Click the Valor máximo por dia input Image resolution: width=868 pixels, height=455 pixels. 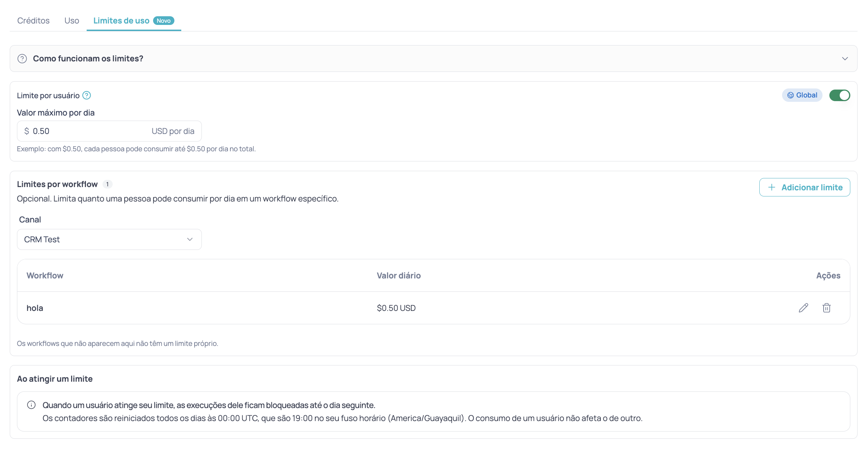[109, 131]
